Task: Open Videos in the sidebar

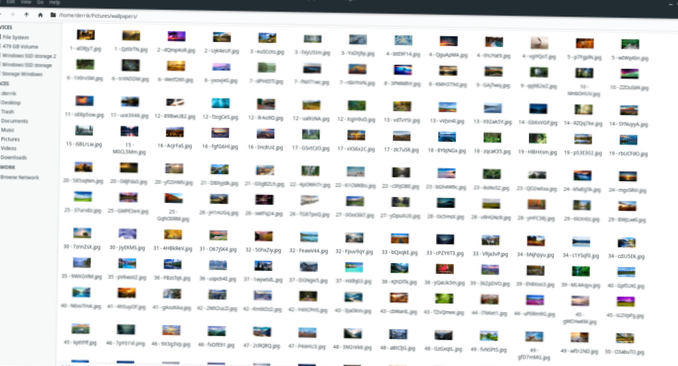Action: coord(9,148)
